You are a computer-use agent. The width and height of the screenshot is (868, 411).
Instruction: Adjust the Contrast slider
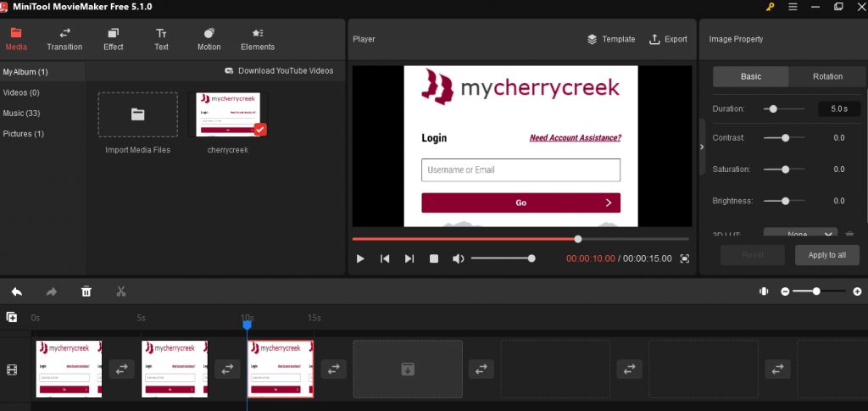pos(784,138)
